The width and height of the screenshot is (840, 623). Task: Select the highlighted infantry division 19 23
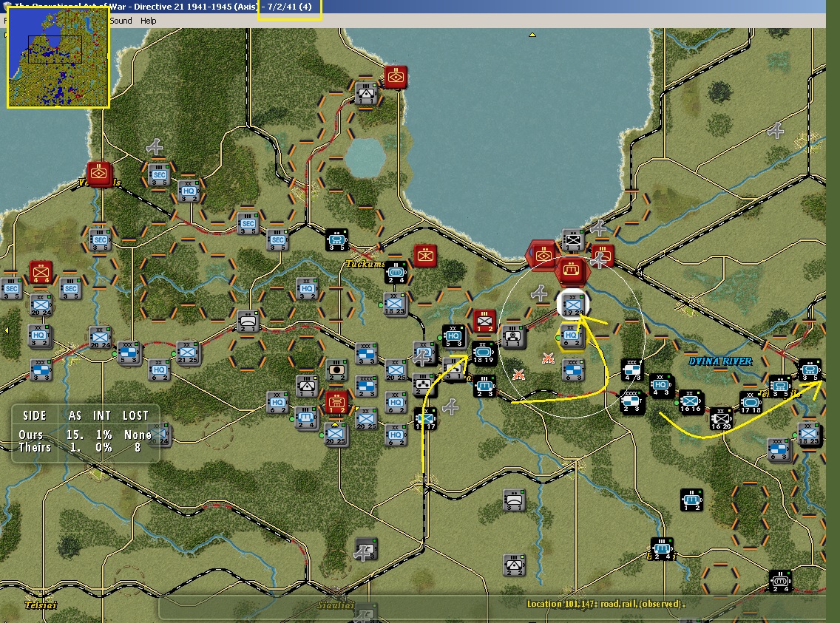[572, 304]
